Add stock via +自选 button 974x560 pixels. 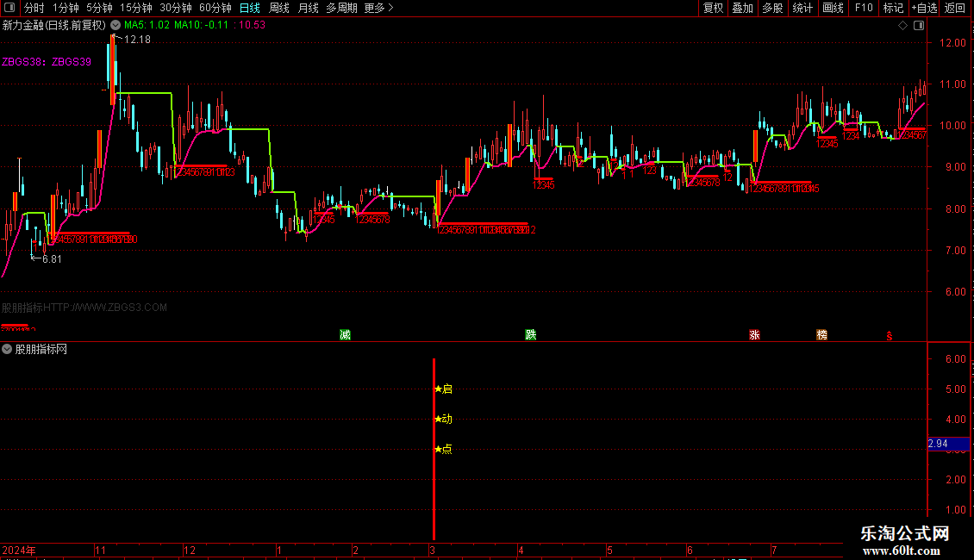tap(924, 8)
